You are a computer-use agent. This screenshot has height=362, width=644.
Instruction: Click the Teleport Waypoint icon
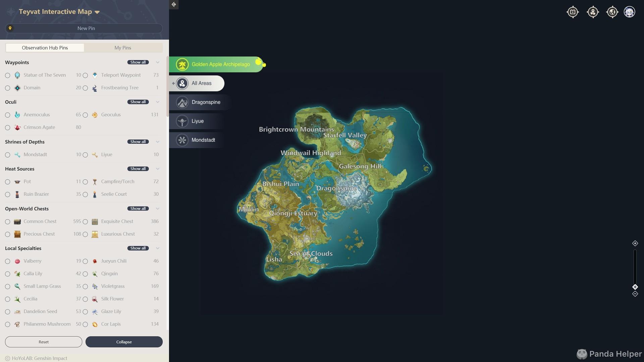95,75
